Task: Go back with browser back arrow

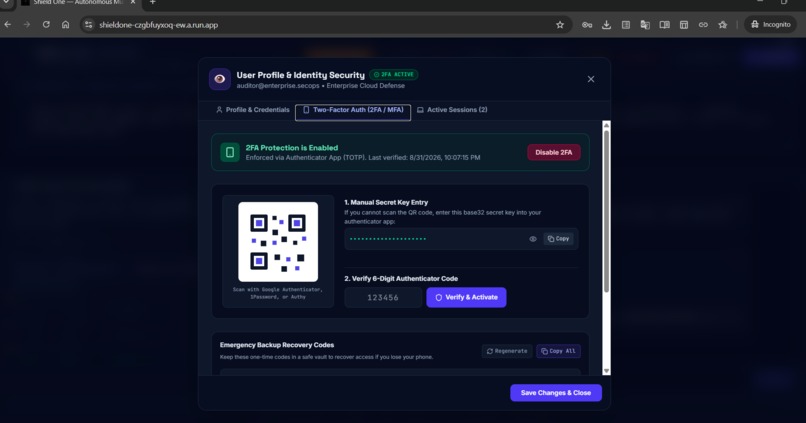Action: coord(8,25)
